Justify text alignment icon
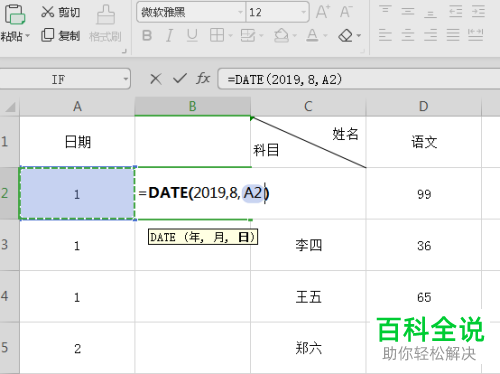This screenshot has width=500, height=374. pyautogui.click(x=453, y=35)
